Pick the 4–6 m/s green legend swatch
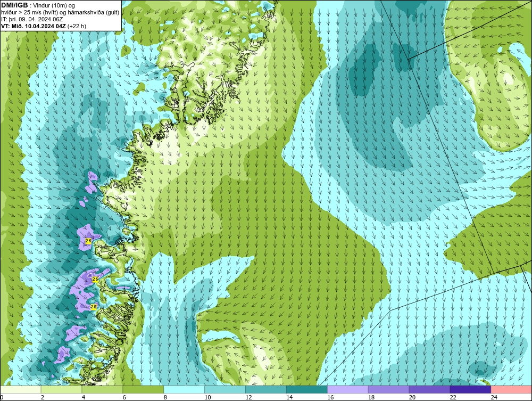This screenshot has width=532, height=401. point(102,389)
